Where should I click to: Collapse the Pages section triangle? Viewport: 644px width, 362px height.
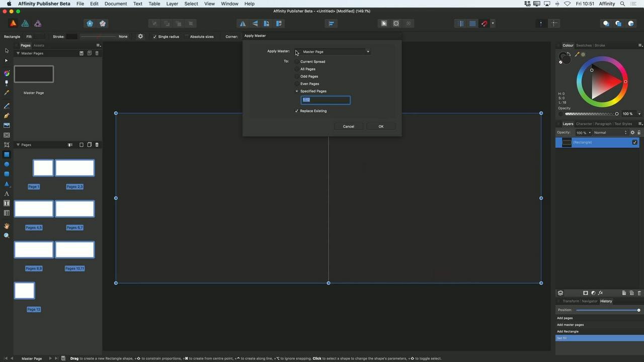tap(18, 145)
